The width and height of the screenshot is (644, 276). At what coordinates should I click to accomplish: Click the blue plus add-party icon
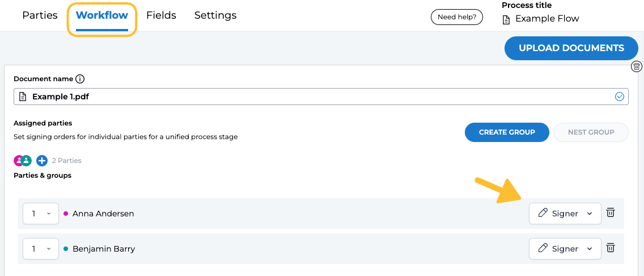[42, 161]
